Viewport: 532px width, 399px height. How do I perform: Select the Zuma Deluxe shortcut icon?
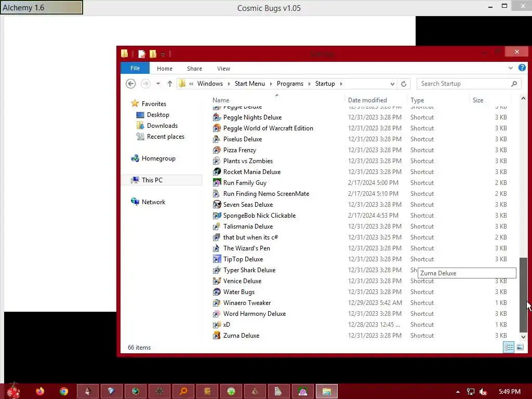[217, 336]
